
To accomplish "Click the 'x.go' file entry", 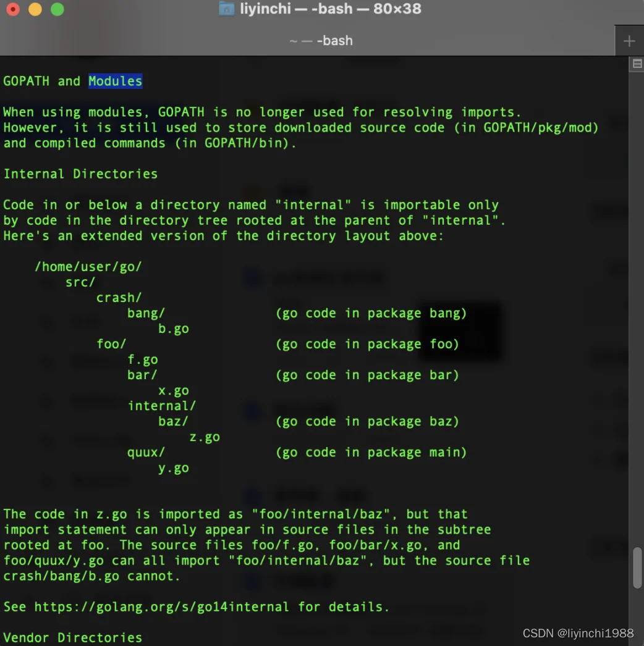I will click(x=174, y=390).
